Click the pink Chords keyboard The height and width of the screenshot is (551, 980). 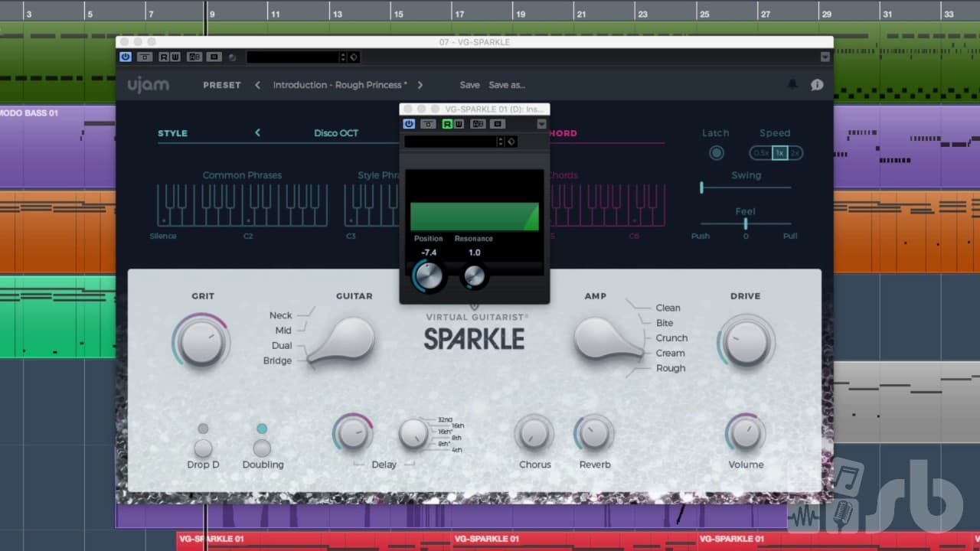(x=607, y=205)
